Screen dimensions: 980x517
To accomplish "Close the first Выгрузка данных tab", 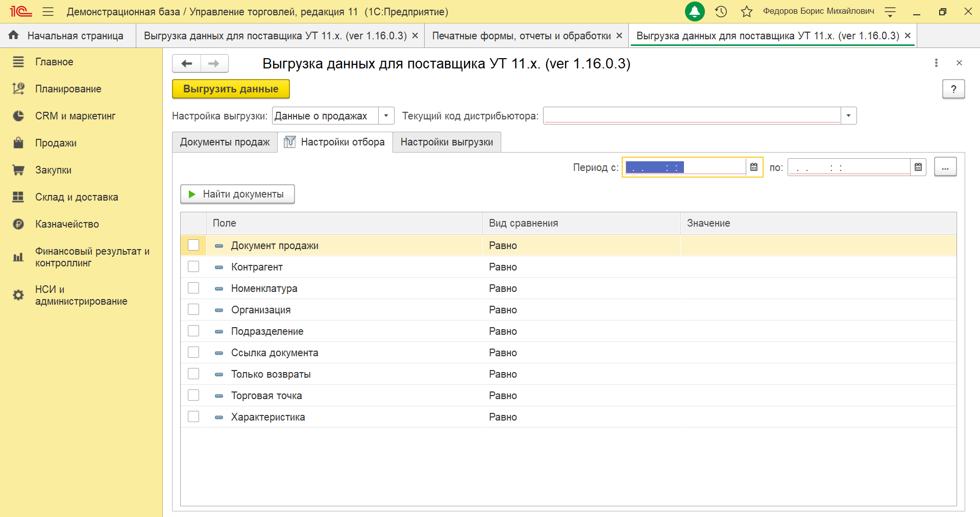I will tap(415, 36).
